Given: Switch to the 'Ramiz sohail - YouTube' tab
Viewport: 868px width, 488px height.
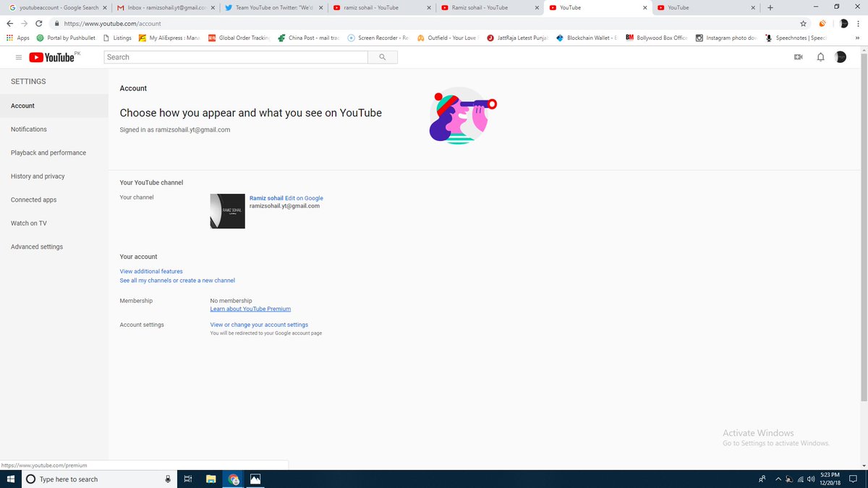Looking at the screenshot, I should coord(489,8).
